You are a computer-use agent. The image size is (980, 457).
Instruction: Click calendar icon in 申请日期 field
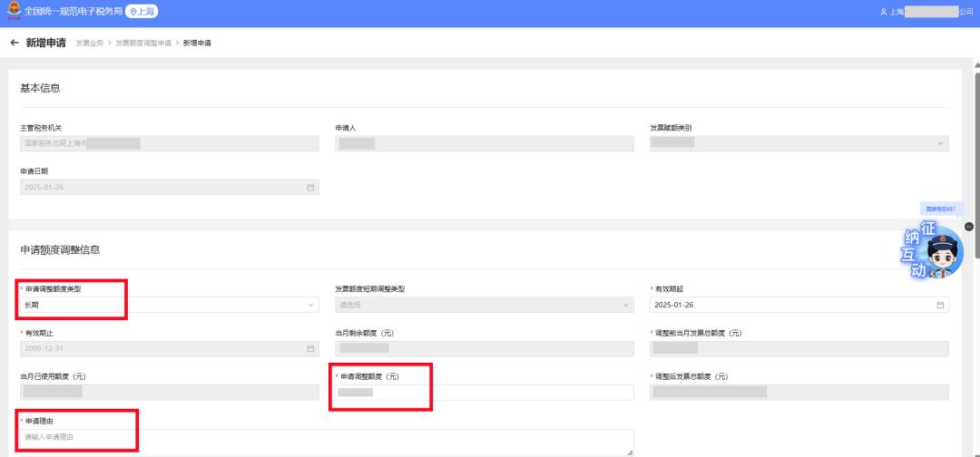point(310,187)
